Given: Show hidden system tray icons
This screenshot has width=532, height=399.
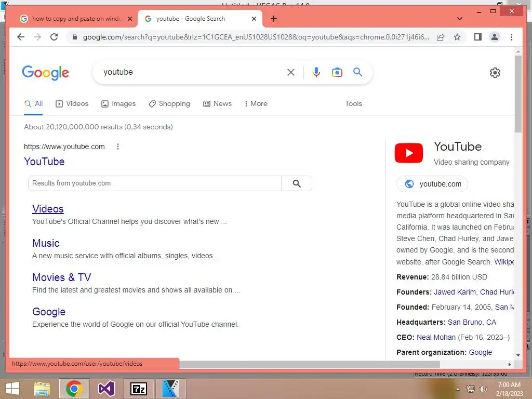Looking at the screenshot, I should tap(458, 389).
